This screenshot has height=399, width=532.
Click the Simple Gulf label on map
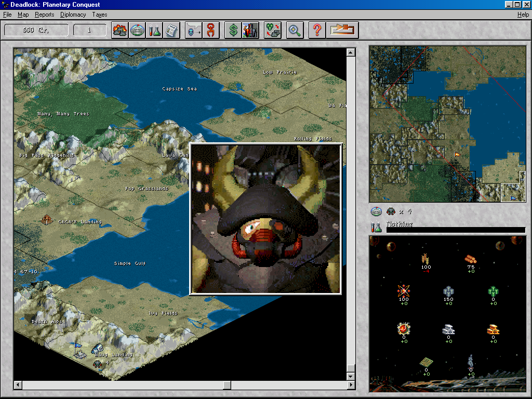130,263
